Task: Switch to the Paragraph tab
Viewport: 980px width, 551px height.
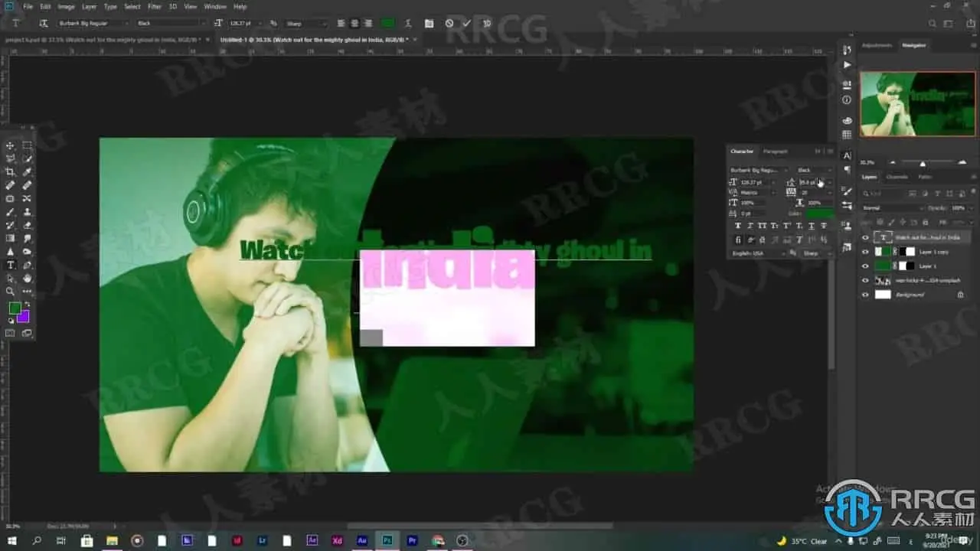Action: tap(776, 152)
